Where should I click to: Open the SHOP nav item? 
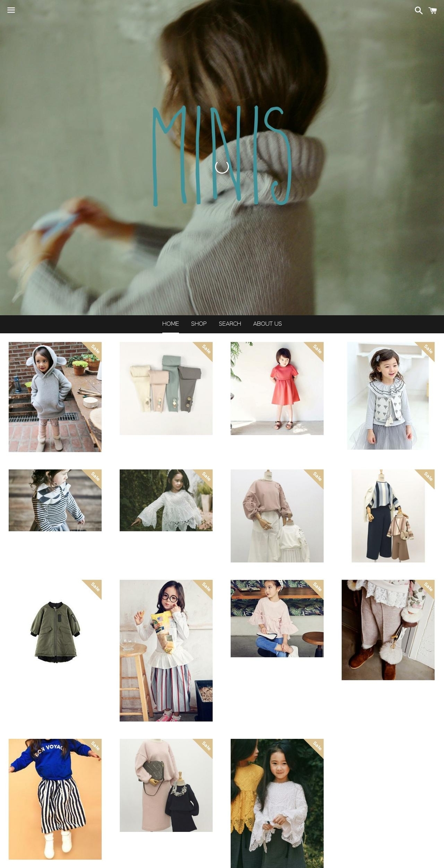coord(199,324)
